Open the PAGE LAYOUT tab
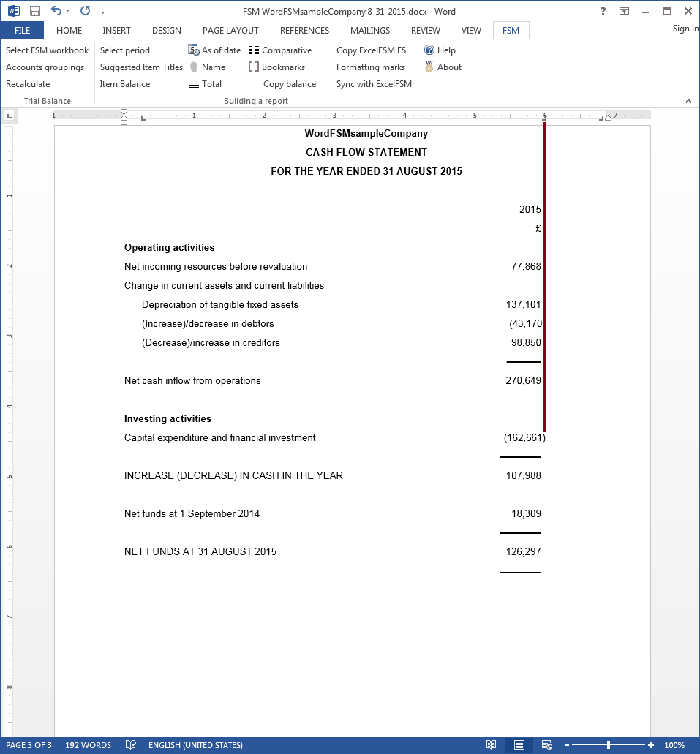700x754 pixels. (230, 30)
